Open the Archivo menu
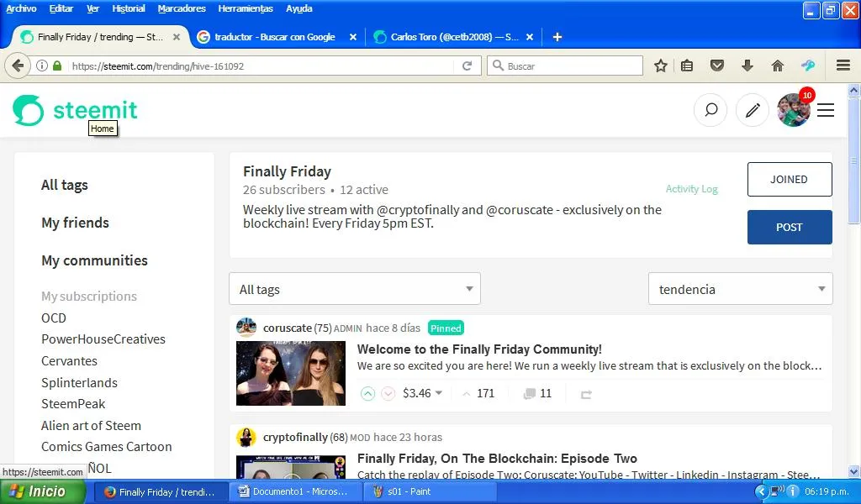Viewport: 861px width, 504px height. [21, 8]
